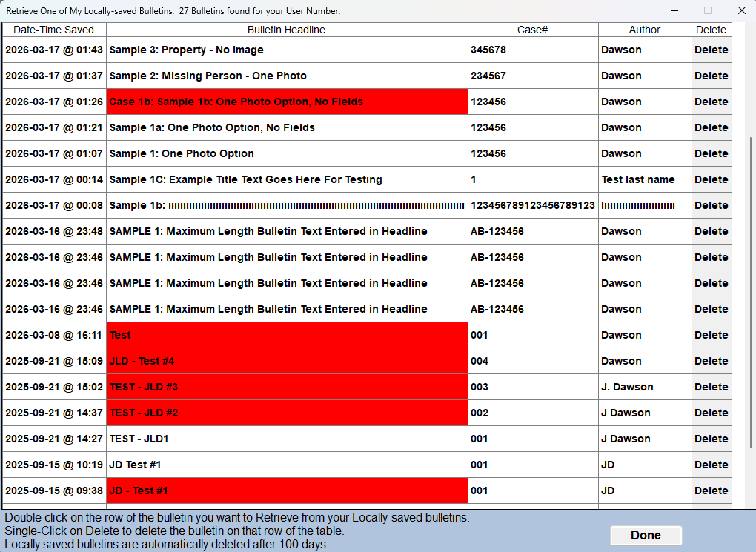The width and height of the screenshot is (756, 552).
Task: Delete the Sample 2 Missing Person bulletin
Action: point(712,76)
